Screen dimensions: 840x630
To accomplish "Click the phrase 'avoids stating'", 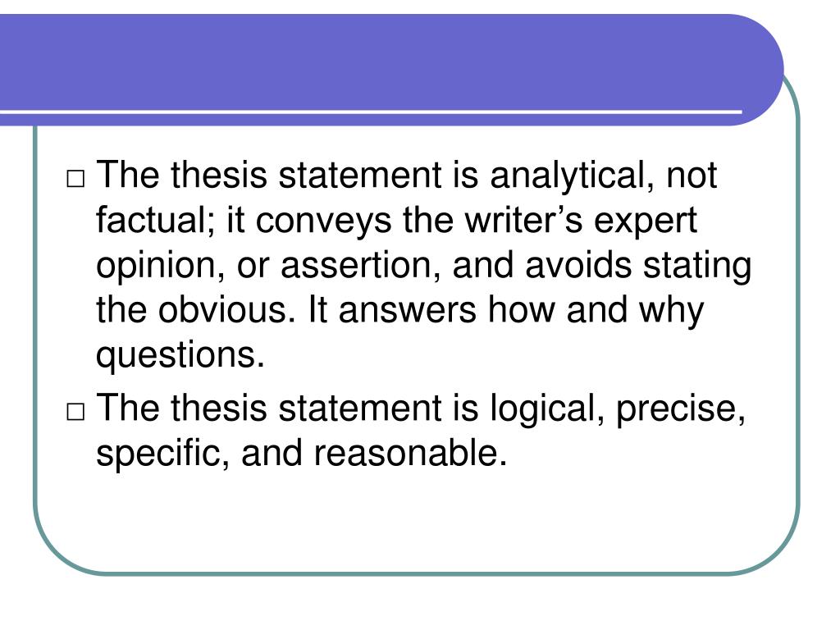I will (x=638, y=267).
